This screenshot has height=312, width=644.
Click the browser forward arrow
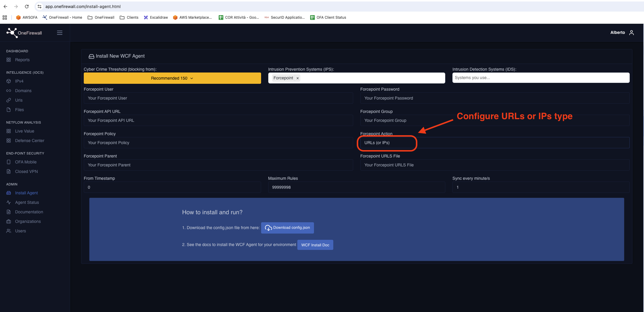16,7
